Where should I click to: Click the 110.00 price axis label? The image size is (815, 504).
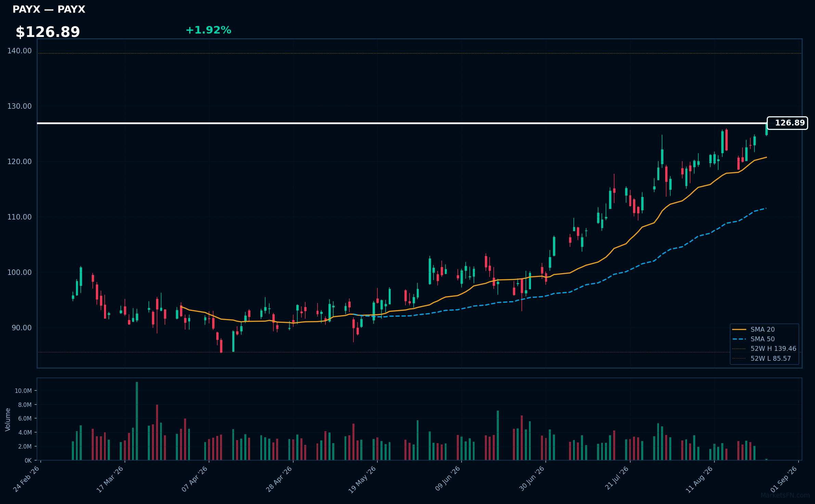(x=20, y=217)
